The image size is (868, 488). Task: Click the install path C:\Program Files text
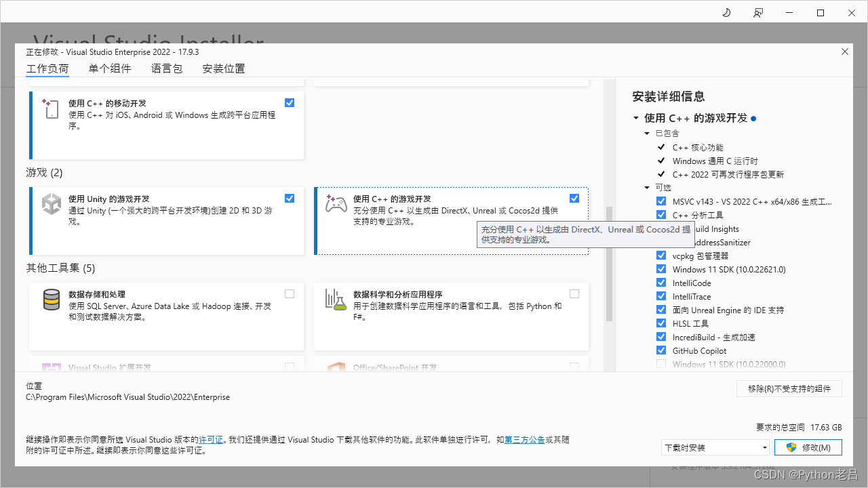click(127, 397)
